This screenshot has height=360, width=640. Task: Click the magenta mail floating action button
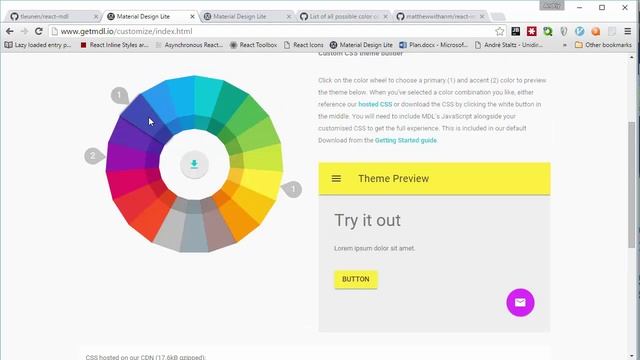coord(520,302)
